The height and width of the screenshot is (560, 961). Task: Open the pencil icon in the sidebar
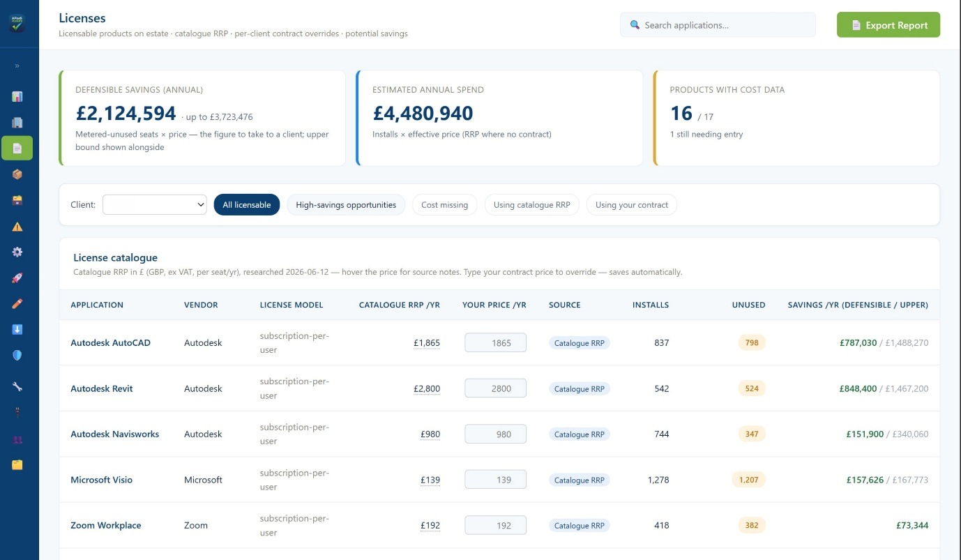point(17,304)
